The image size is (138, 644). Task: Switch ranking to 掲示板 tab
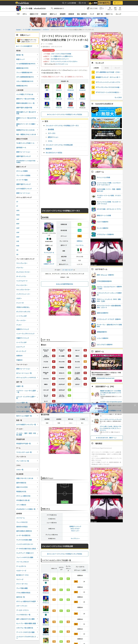tap(107, 68)
